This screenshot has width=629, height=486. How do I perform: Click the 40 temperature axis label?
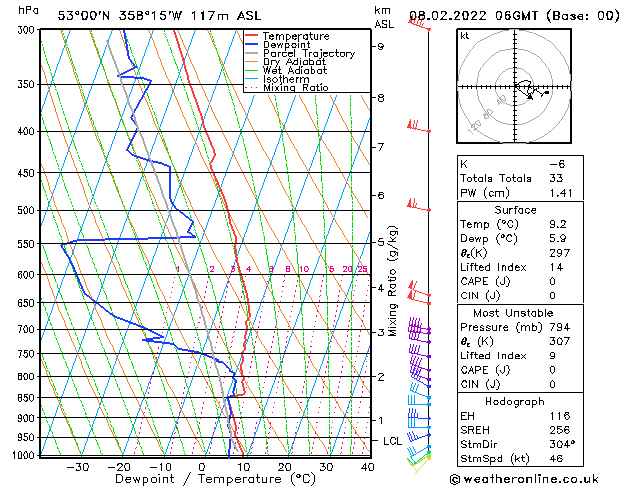[x=367, y=467]
